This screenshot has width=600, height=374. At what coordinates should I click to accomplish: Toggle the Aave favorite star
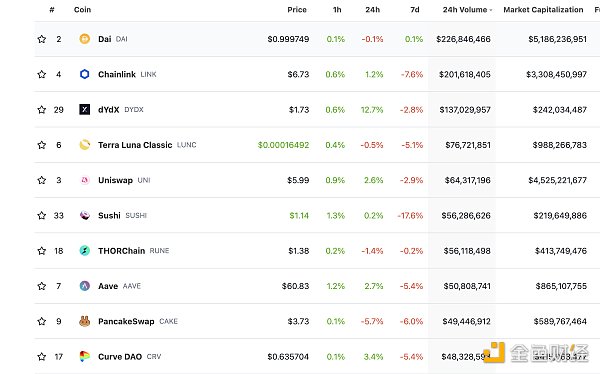point(42,286)
